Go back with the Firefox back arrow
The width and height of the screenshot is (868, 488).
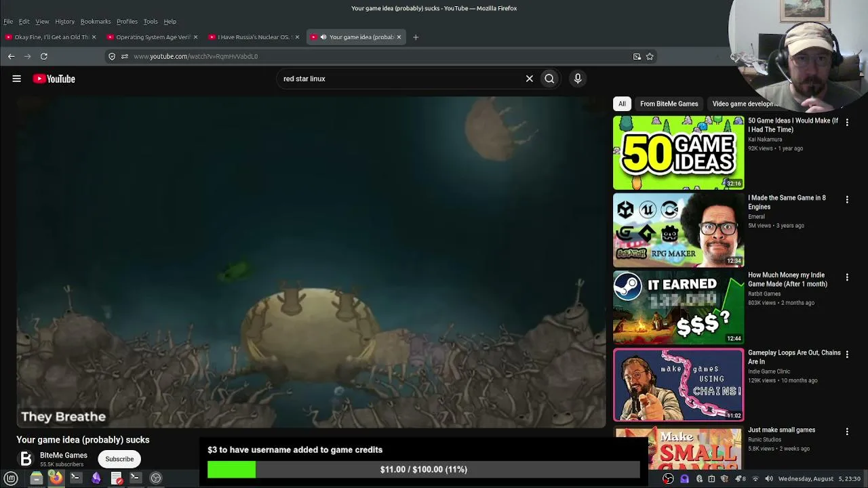coord(11,56)
